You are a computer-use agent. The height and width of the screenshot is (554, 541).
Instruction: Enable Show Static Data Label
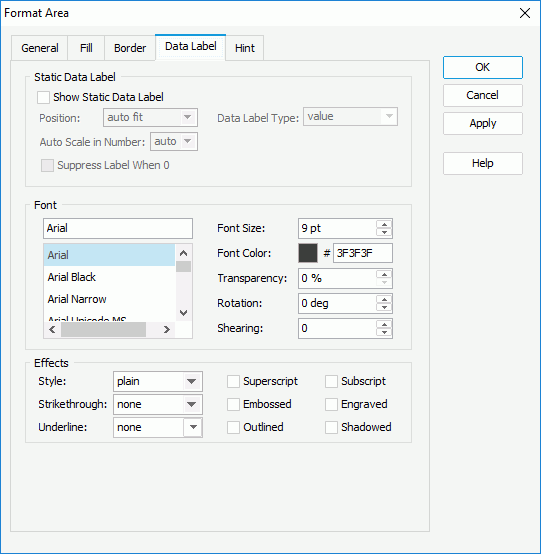click(x=43, y=97)
